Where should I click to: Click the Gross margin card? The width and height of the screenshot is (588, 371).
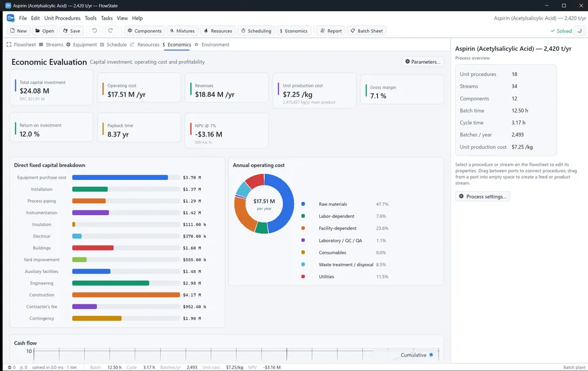402,89
